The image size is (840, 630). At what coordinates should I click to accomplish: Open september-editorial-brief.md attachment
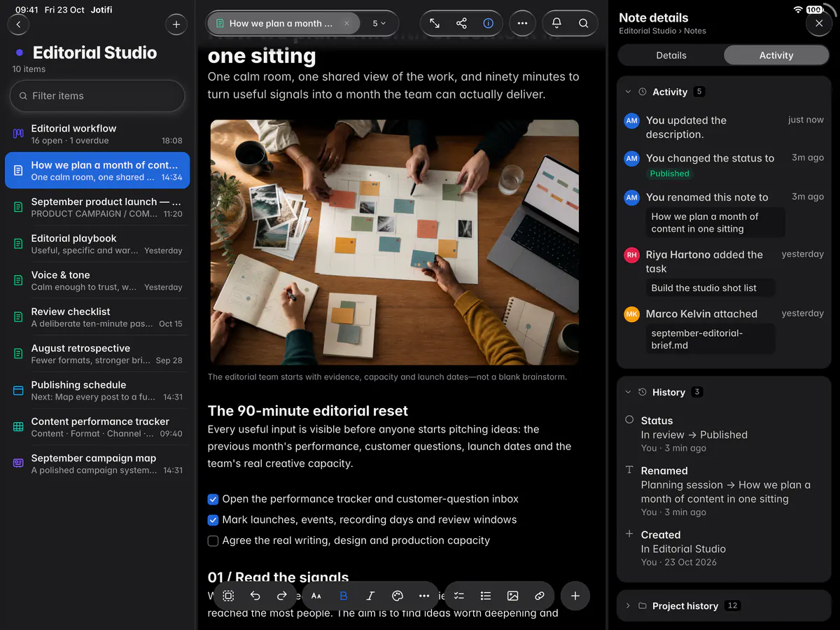click(710, 339)
